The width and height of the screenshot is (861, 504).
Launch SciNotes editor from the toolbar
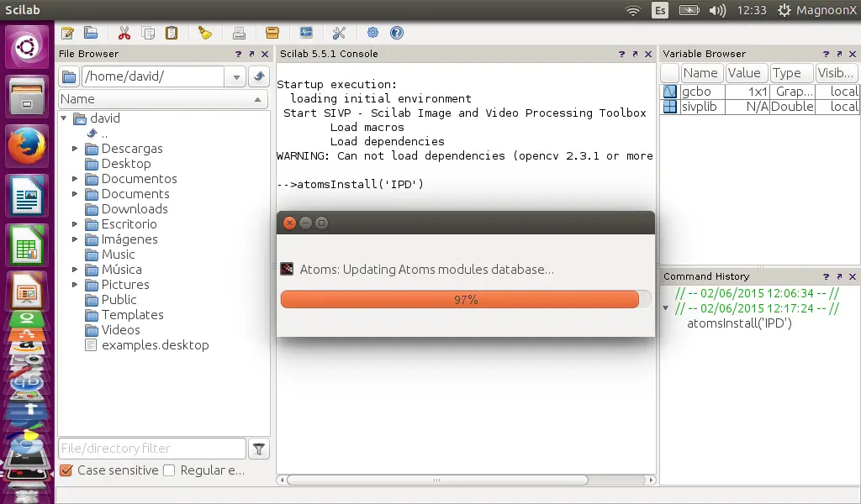tap(67, 33)
